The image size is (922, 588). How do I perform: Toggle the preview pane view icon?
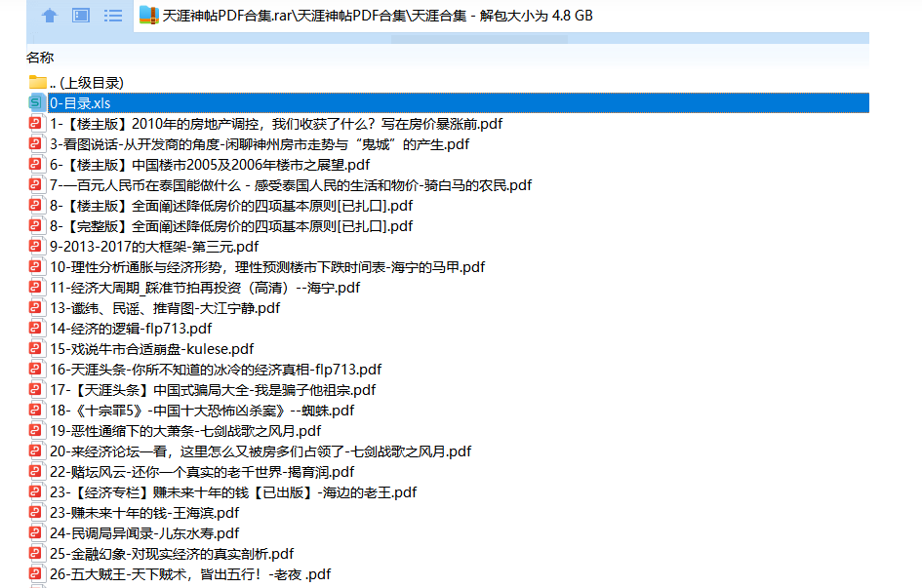[81, 16]
